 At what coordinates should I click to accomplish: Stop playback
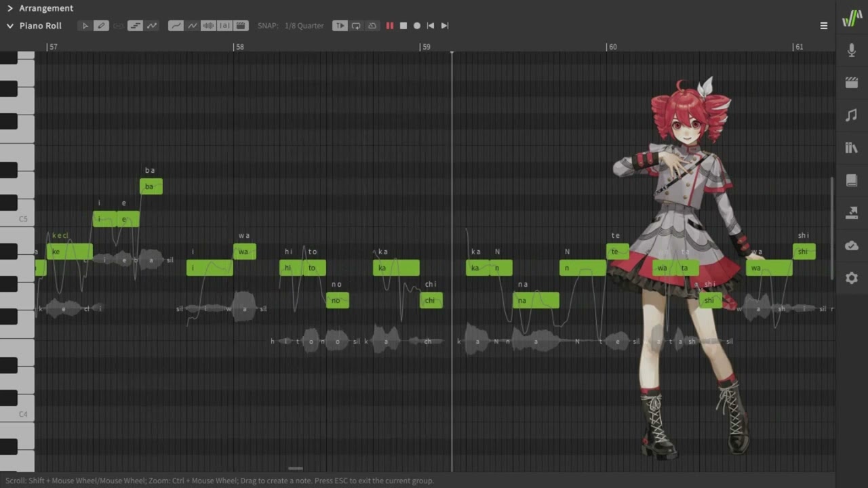click(403, 26)
